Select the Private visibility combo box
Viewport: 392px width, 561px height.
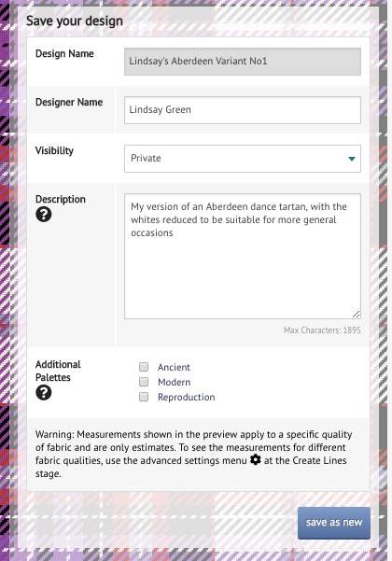click(243, 159)
